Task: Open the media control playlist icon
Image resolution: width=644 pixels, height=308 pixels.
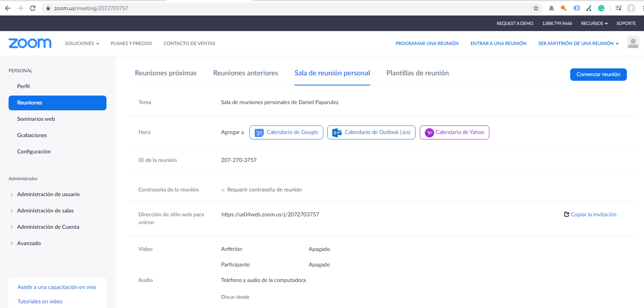Action: 619,8
